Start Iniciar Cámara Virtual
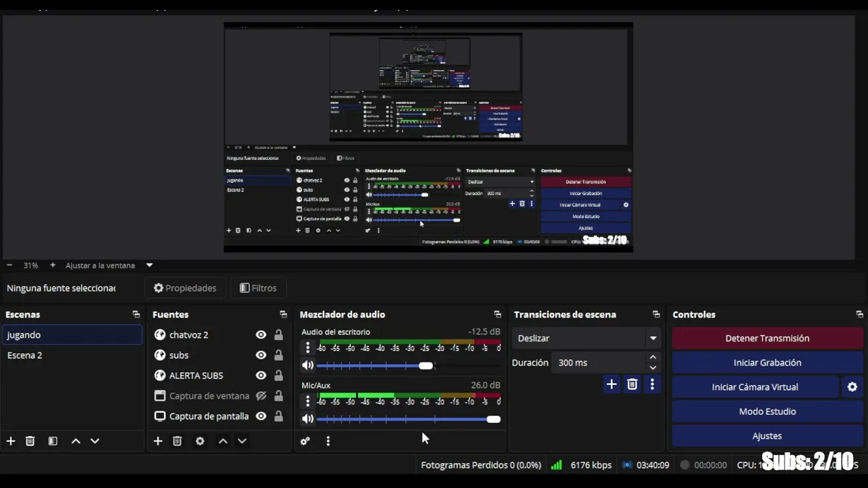 pos(755,387)
